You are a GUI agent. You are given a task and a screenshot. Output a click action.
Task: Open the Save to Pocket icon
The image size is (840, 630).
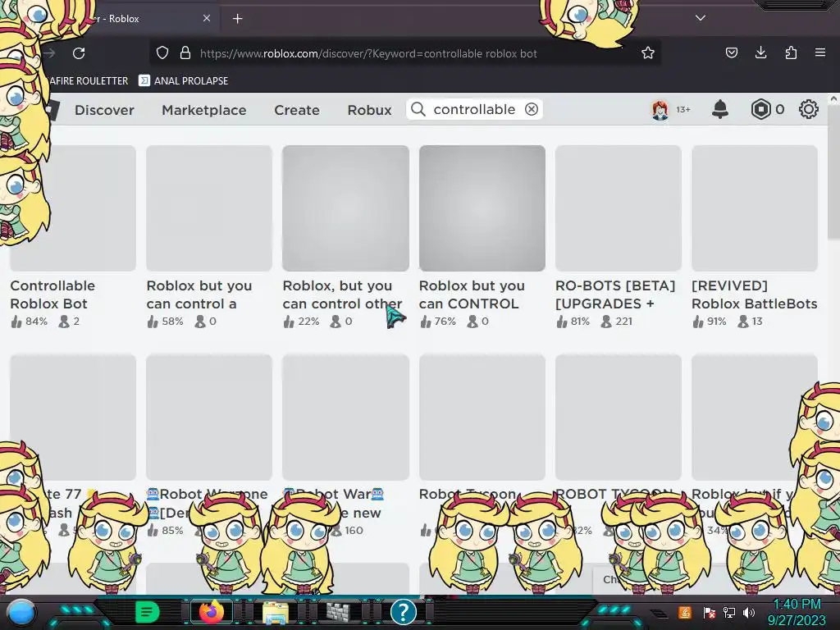(731, 52)
